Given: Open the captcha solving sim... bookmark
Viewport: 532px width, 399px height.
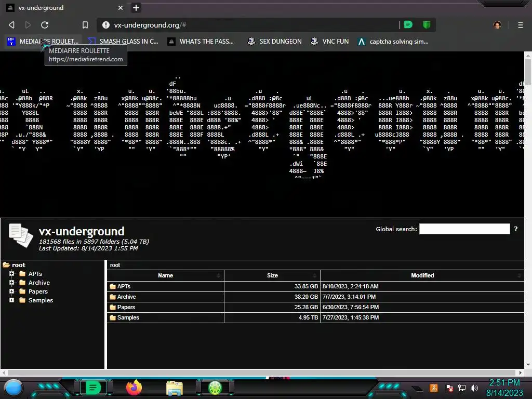Looking at the screenshot, I should click(394, 42).
